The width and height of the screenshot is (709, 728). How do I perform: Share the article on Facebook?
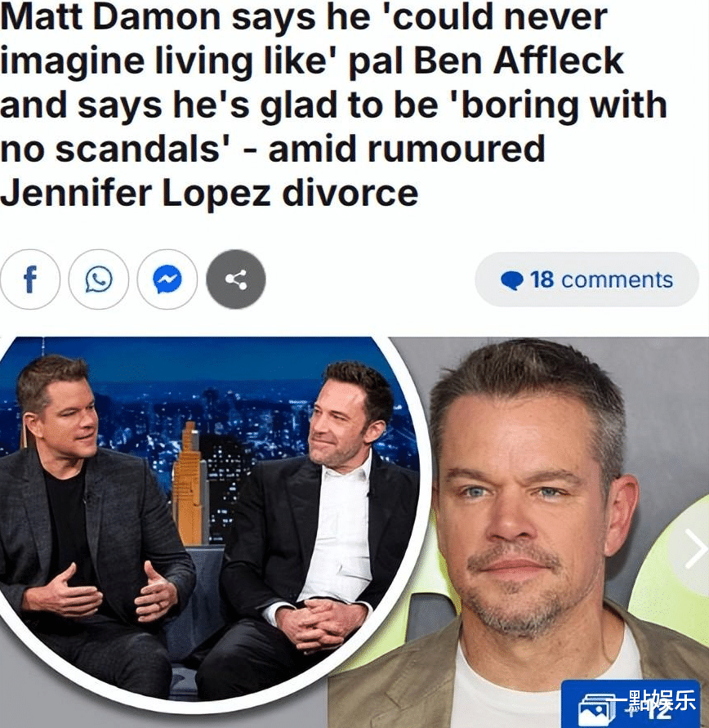(30, 279)
